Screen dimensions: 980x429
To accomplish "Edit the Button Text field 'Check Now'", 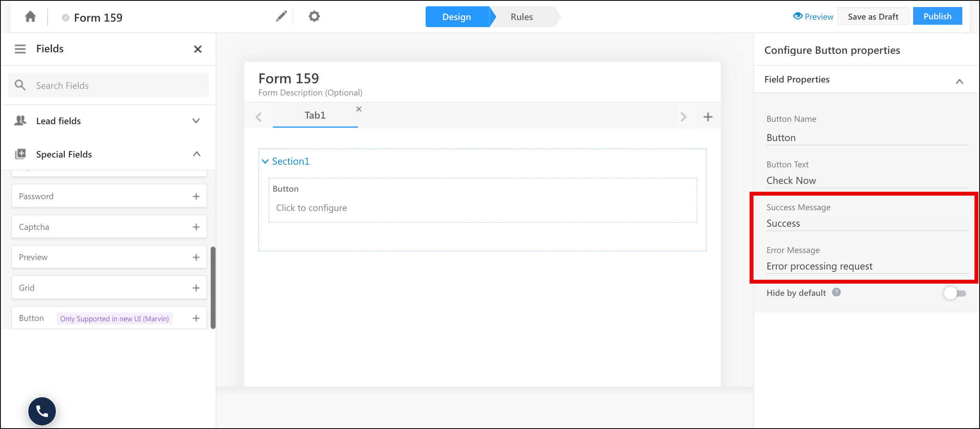I will tap(867, 180).
